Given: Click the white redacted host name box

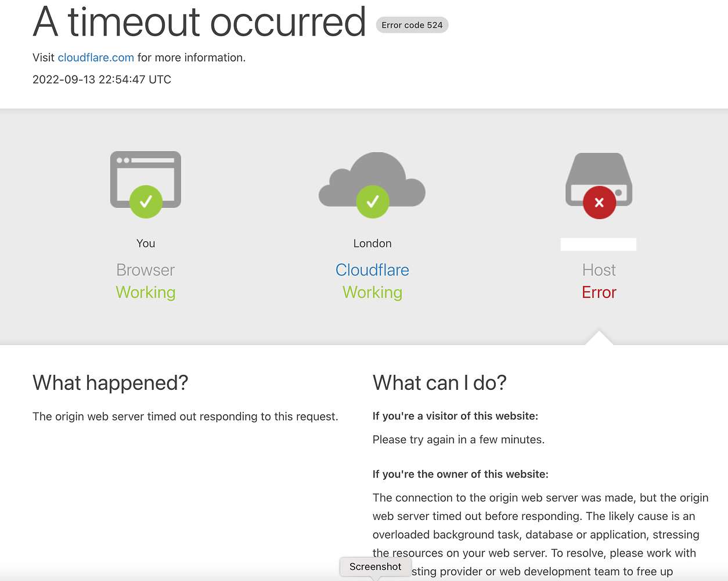Looking at the screenshot, I should click(x=599, y=244).
